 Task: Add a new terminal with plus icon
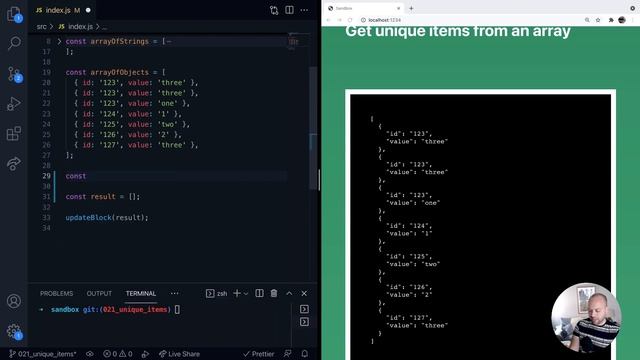click(237, 293)
